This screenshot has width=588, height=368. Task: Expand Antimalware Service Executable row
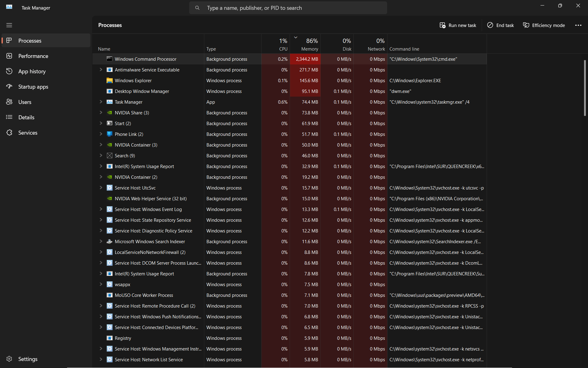click(101, 70)
